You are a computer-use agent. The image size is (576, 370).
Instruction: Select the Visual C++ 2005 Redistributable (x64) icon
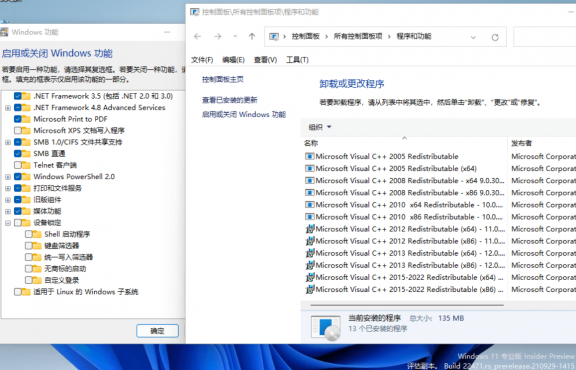point(310,169)
